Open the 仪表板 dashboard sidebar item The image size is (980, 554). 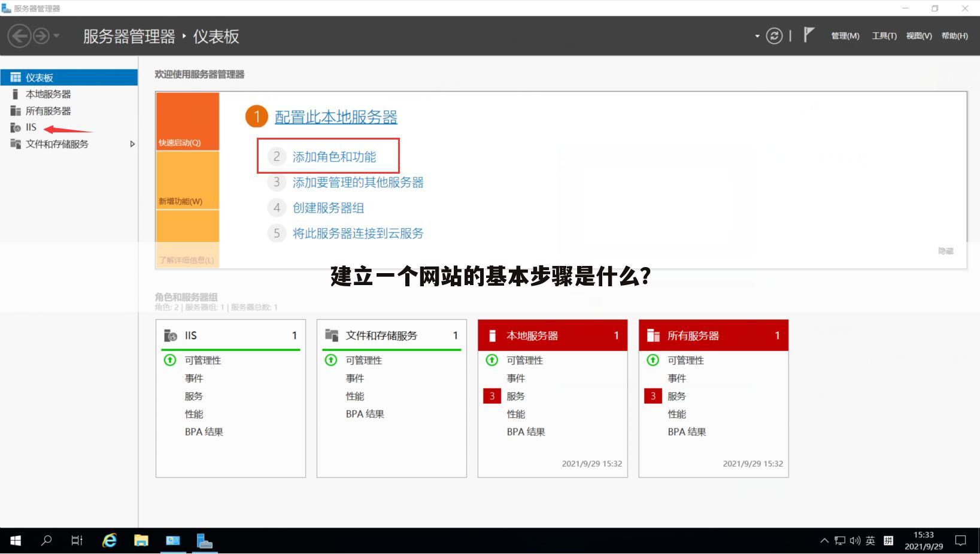(38, 77)
